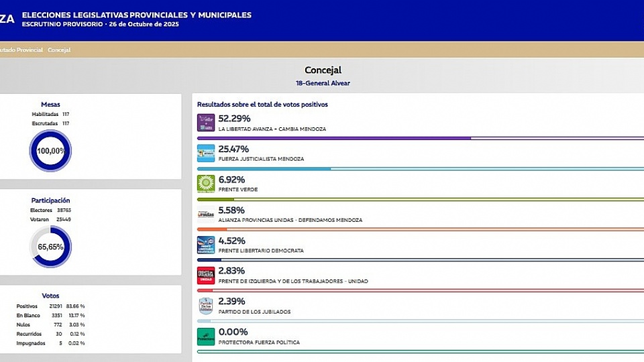This screenshot has height=362, width=644.
Task: Click the Positivos votes row
Action: pos(50,306)
